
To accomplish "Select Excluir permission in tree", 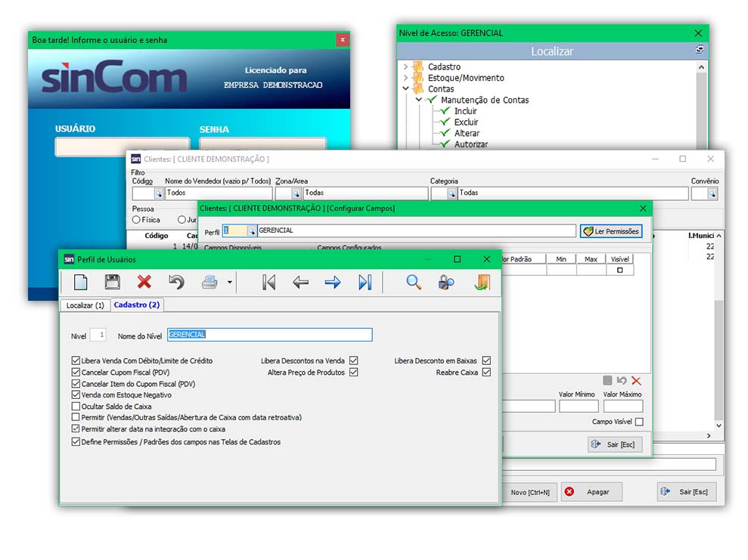I will tap(466, 122).
